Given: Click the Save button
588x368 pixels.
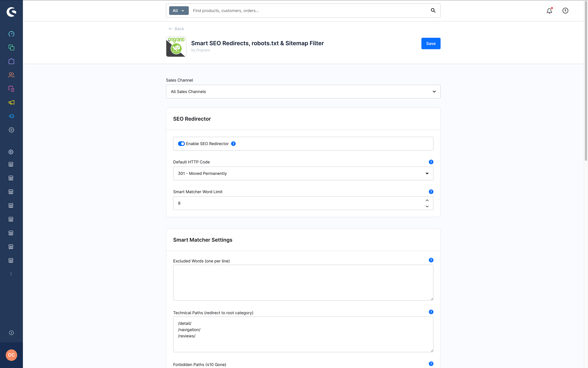Looking at the screenshot, I should pos(431,43).
